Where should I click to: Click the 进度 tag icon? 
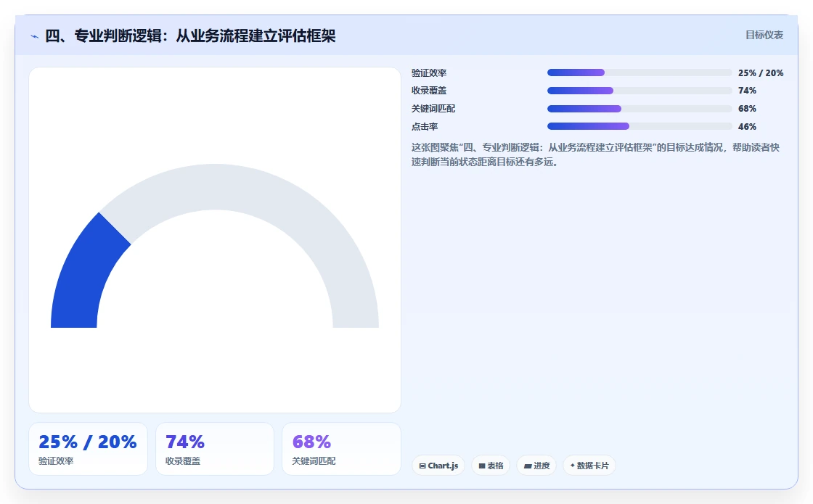[x=527, y=466]
